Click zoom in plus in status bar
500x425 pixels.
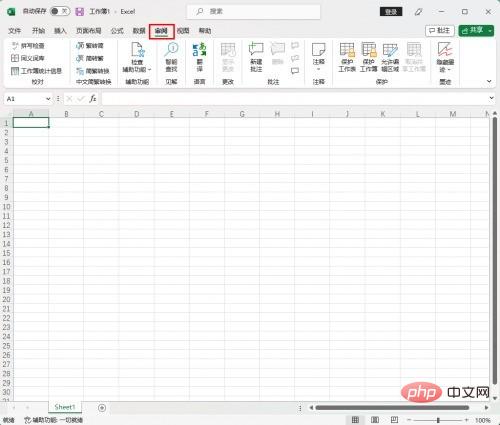tap(466, 420)
